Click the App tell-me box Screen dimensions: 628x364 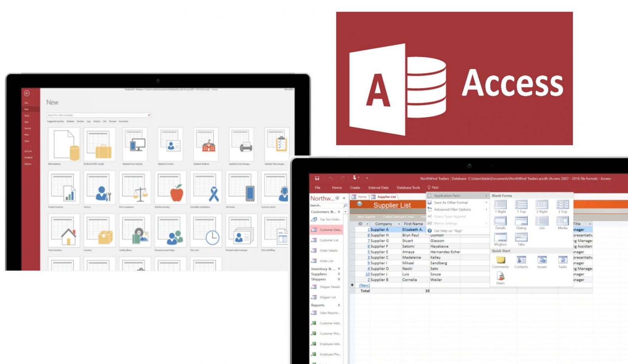pyautogui.click(x=433, y=187)
